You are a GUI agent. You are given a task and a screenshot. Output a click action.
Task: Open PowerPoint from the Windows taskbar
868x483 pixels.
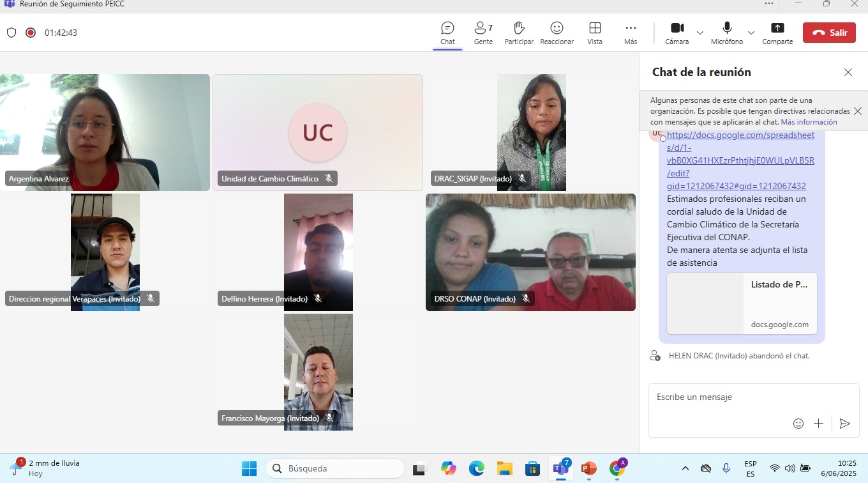click(588, 468)
